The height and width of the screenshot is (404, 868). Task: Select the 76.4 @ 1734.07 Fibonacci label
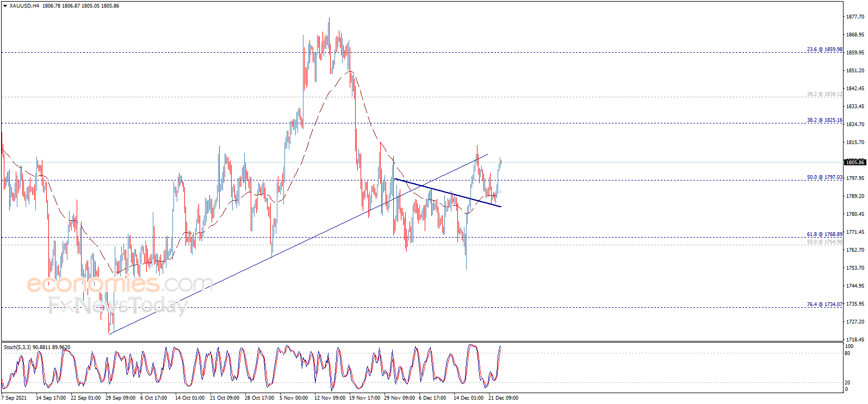pyautogui.click(x=824, y=304)
